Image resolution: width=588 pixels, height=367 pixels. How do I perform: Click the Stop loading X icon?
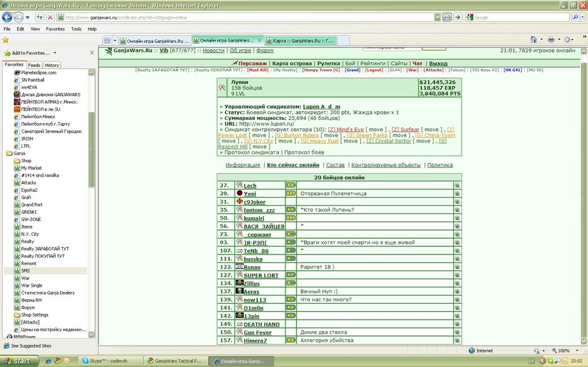50,17
